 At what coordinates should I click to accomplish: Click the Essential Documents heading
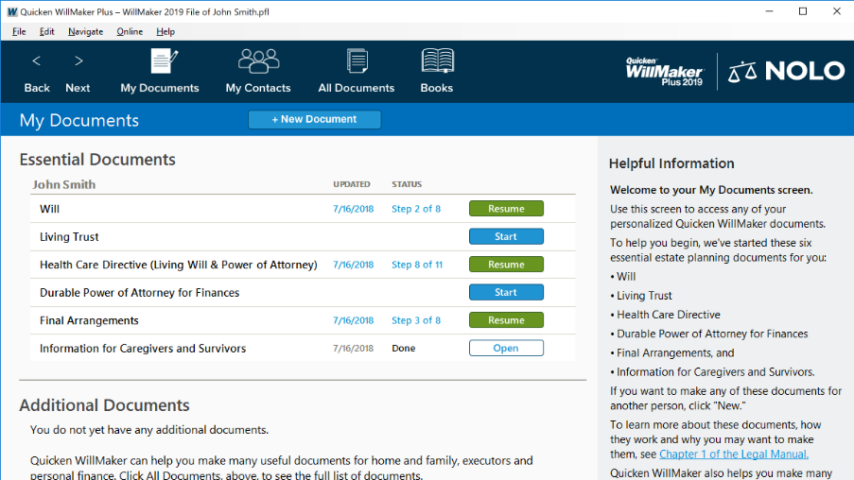pos(97,159)
